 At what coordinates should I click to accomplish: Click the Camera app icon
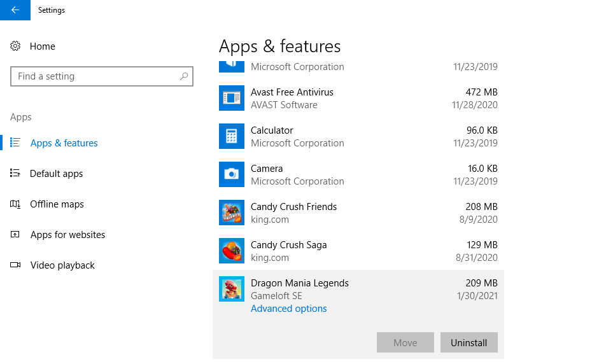coord(231,174)
